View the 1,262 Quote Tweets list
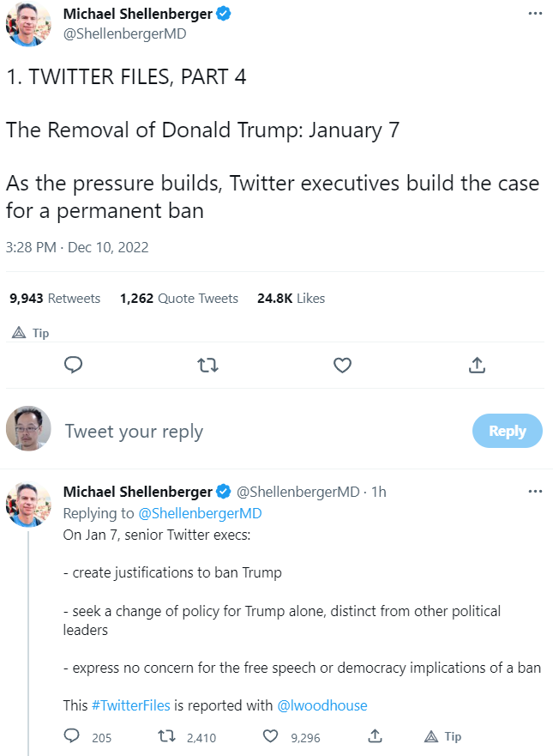The width and height of the screenshot is (553, 756). click(x=179, y=299)
